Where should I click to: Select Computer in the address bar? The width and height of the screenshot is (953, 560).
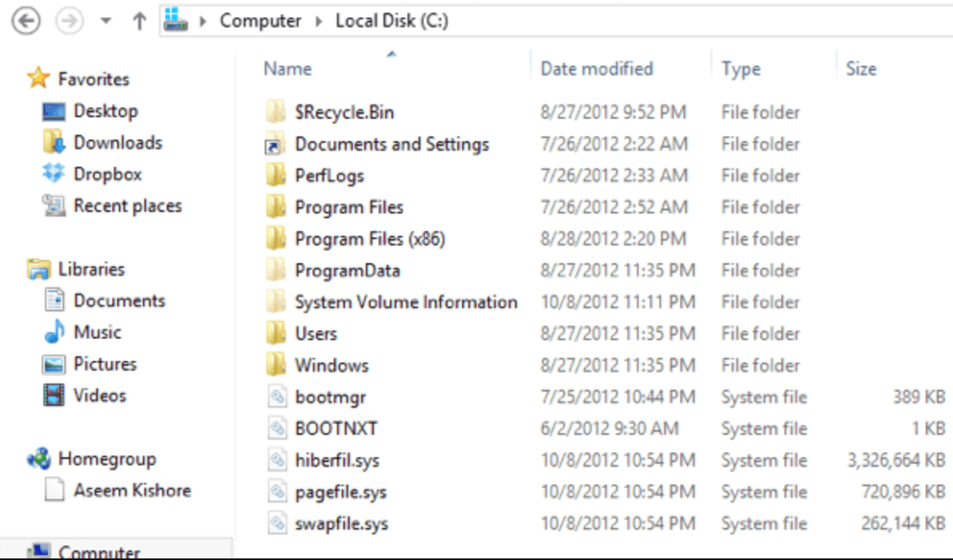[x=260, y=21]
